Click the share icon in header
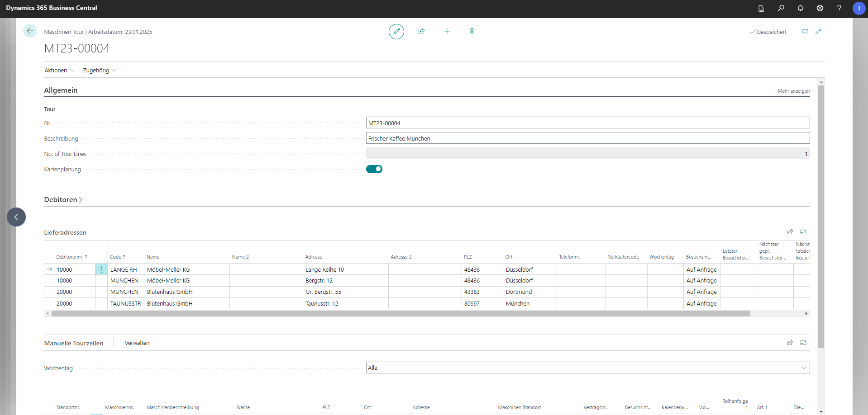Screen dimensions: 868x415 pyautogui.click(x=421, y=31)
